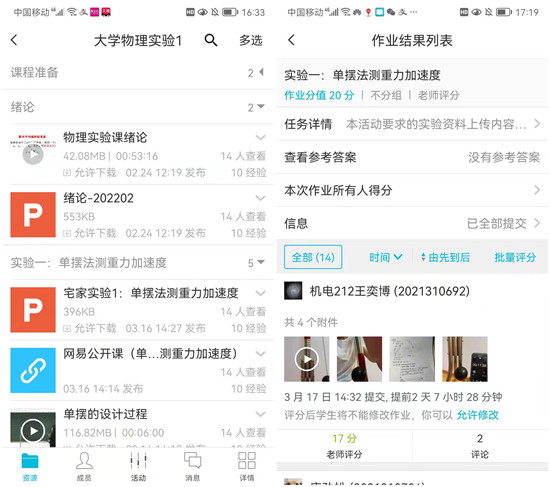Toggle sort order 由先到后

coord(445,257)
